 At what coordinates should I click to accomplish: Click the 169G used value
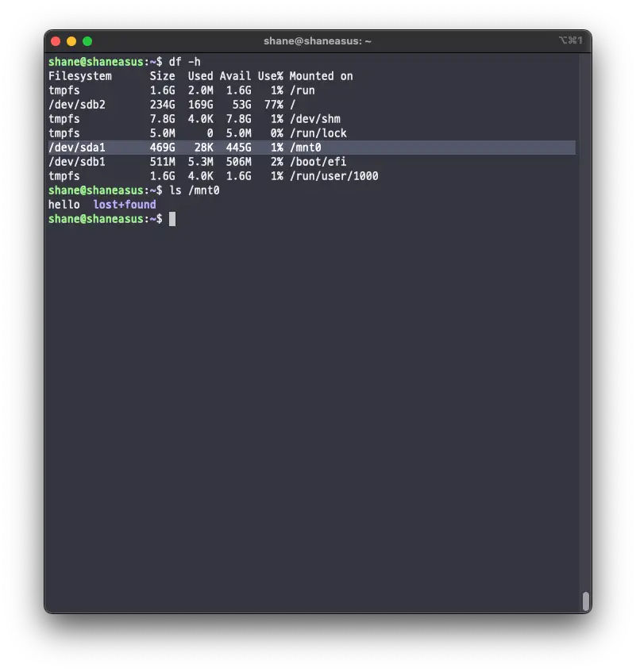click(x=200, y=105)
